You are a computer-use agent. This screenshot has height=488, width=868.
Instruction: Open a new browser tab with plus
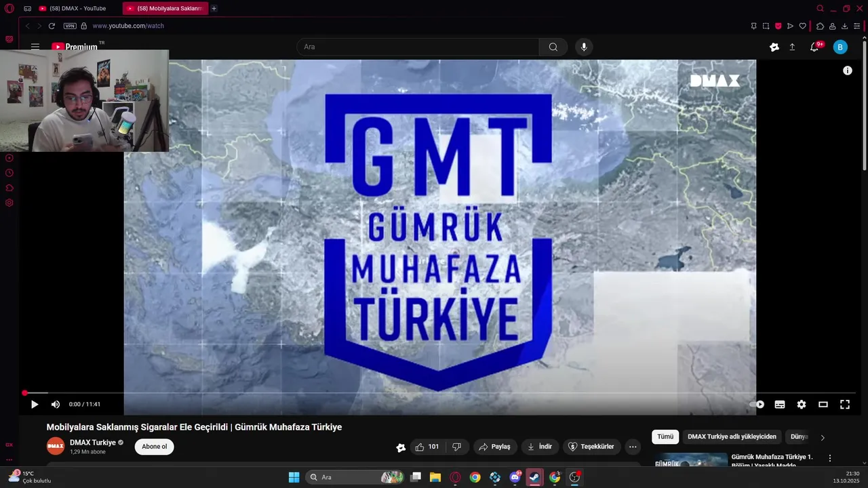[x=214, y=9]
